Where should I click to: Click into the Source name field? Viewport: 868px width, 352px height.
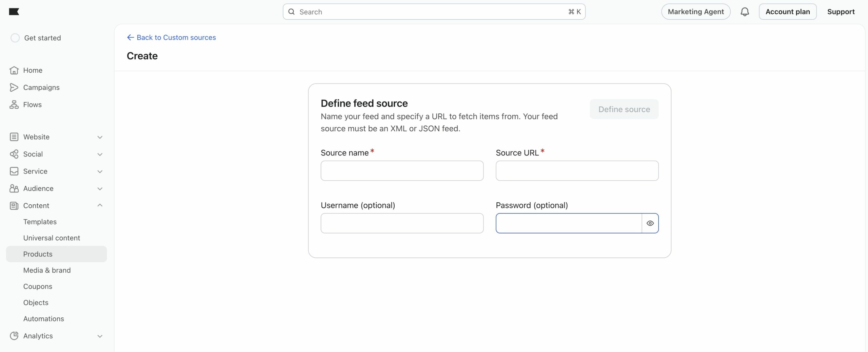coord(402,171)
